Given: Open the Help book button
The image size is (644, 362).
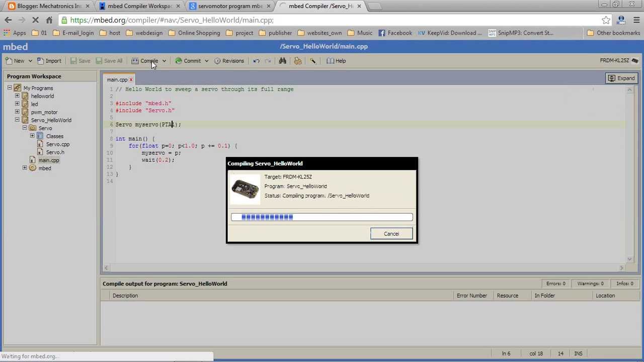Looking at the screenshot, I should point(336,61).
